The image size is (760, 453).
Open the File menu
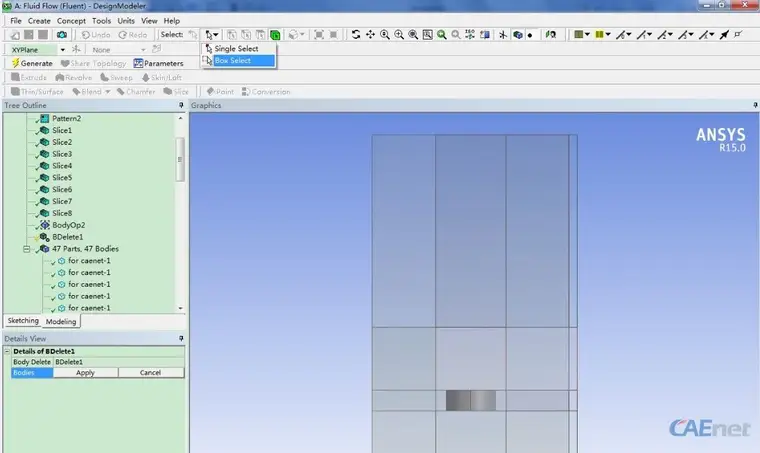(x=16, y=21)
